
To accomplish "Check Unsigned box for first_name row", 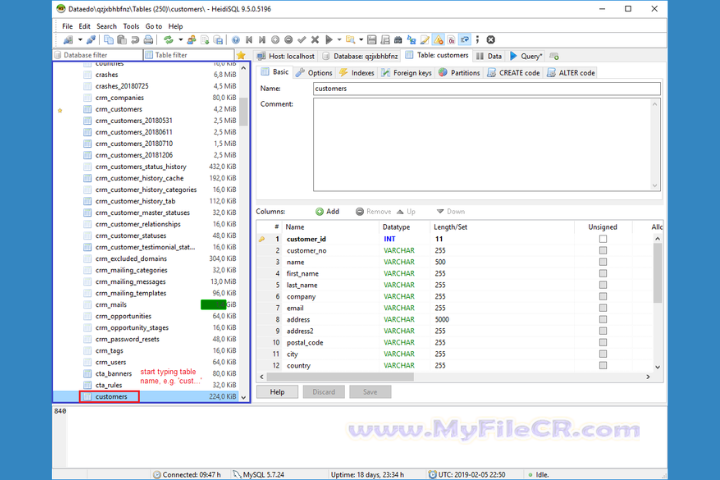I will 603,273.
